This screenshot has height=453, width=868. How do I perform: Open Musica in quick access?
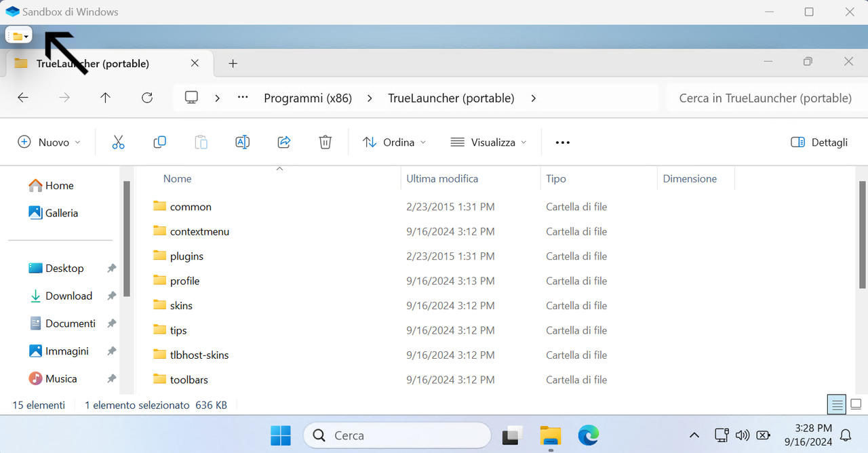(53, 379)
